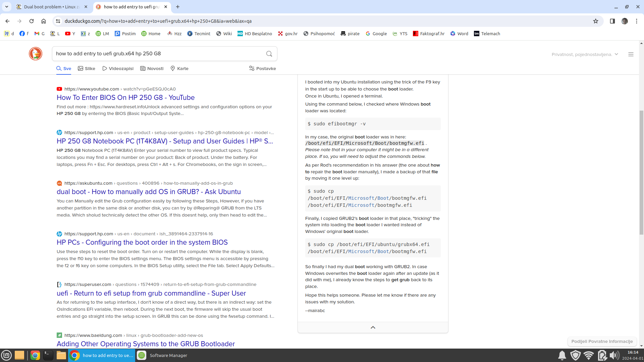Open the DuckDuckGo hamburger menu
This screenshot has width=644, height=362.
pos(631,54)
